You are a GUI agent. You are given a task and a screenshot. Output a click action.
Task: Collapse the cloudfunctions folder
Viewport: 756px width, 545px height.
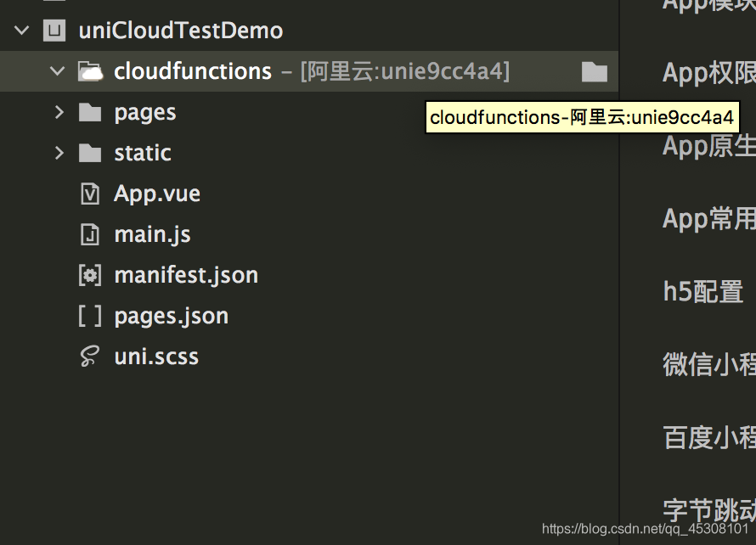point(57,71)
